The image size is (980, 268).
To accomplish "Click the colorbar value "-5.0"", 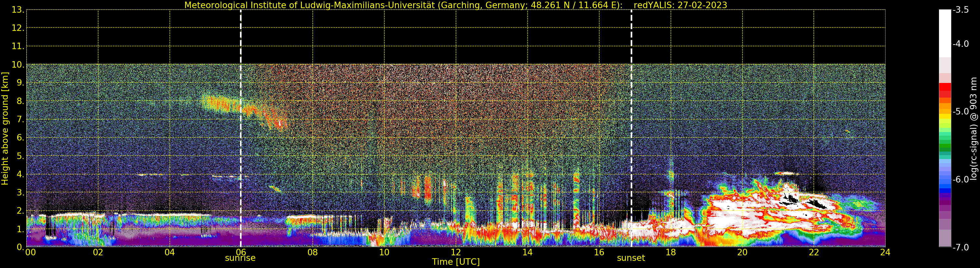I will (x=960, y=111).
